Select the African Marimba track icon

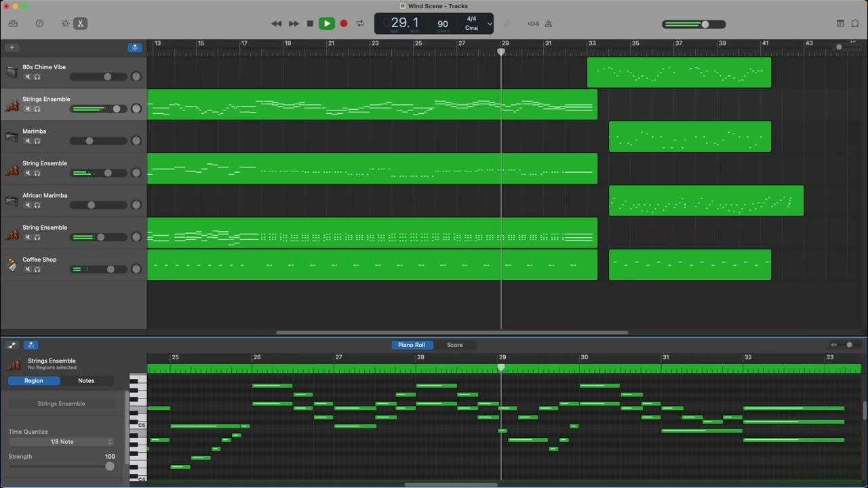(x=11, y=201)
